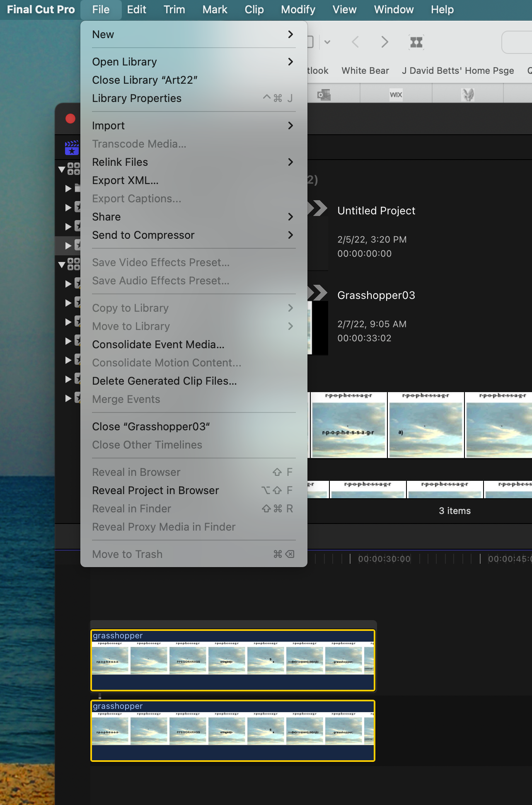Expand the New submenu arrow
Viewport: 532px width, 805px height.
click(x=290, y=34)
